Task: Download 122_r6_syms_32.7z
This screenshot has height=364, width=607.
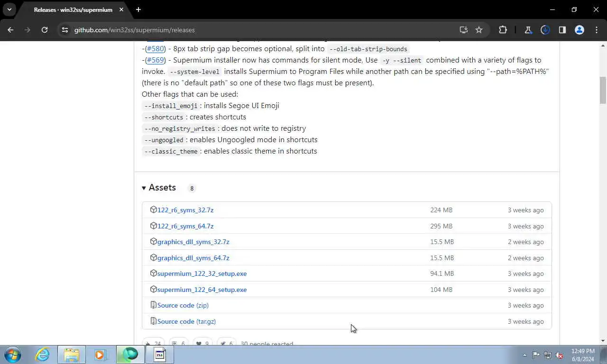Action: (x=185, y=210)
